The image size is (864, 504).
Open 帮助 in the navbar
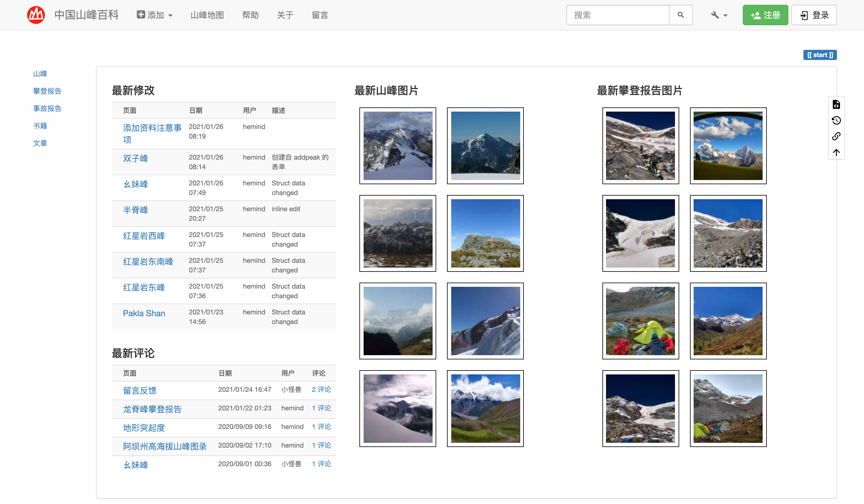(x=250, y=15)
